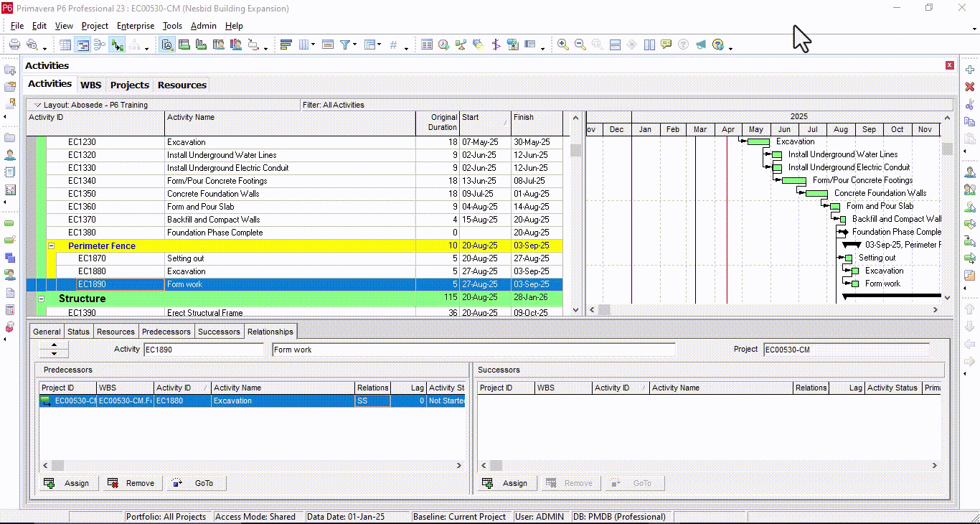Click the Project field EC00530-CM
Image resolution: width=980 pixels, height=524 pixels.
[x=847, y=350]
